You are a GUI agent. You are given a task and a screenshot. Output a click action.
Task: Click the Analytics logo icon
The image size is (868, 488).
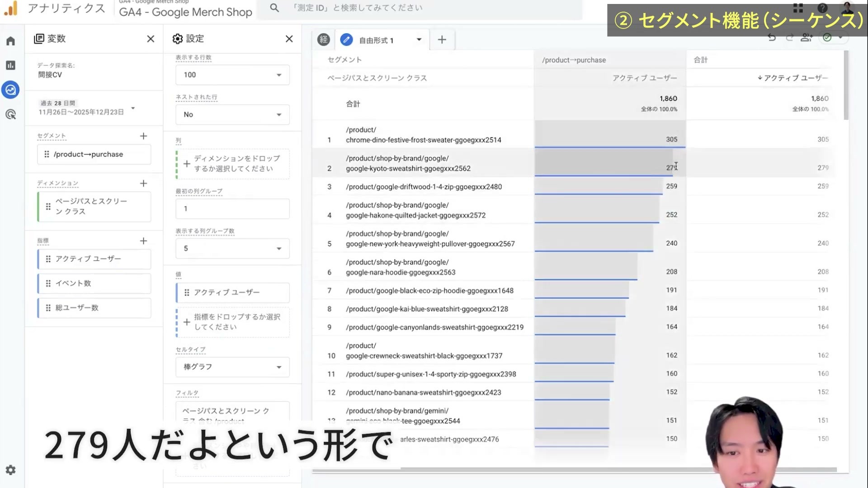(10, 8)
